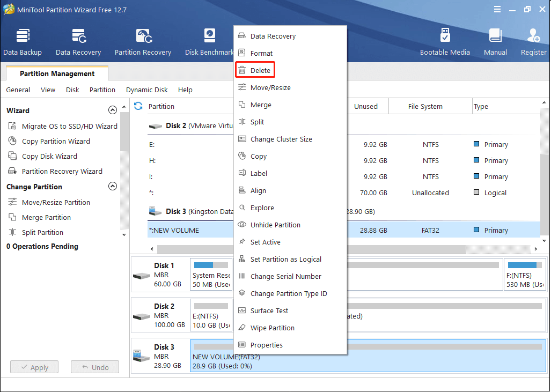Click the Undo button
The image size is (551, 392).
[x=95, y=367]
